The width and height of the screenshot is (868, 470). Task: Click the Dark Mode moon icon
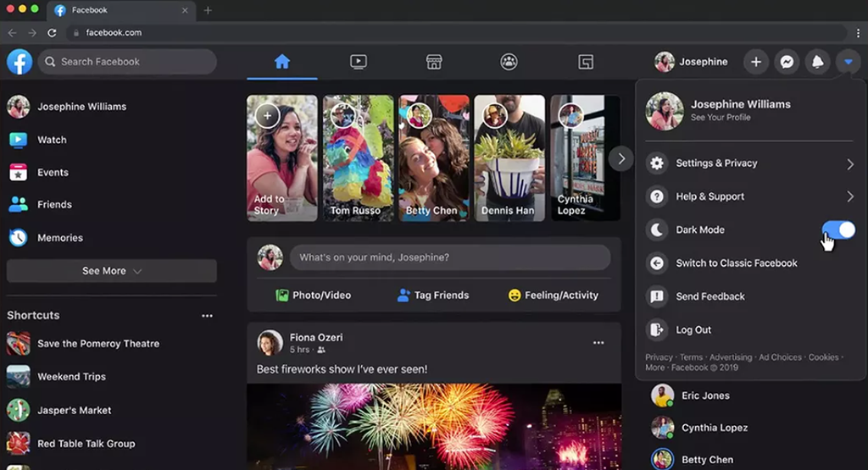(x=657, y=230)
